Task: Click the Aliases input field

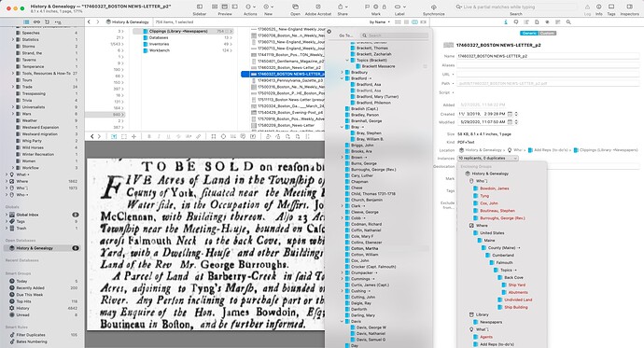Action: (548, 65)
